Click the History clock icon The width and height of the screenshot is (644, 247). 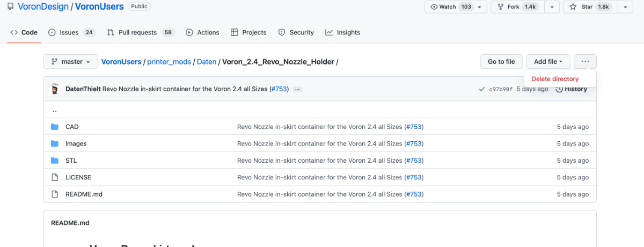pyautogui.click(x=559, y=89)
